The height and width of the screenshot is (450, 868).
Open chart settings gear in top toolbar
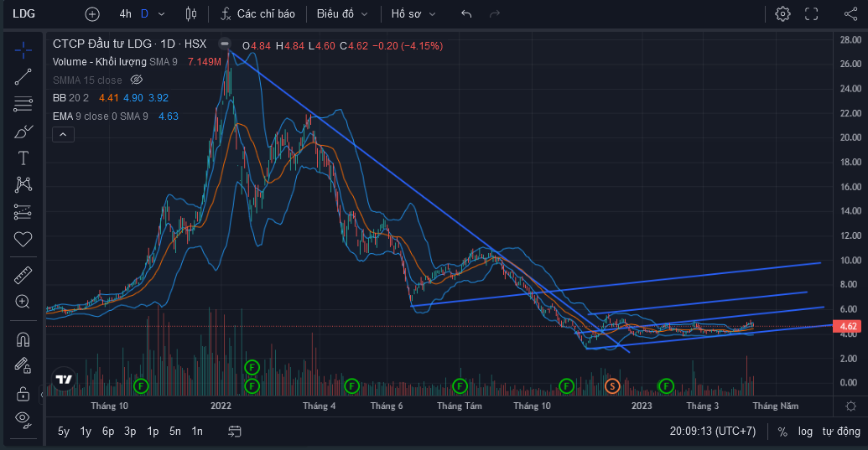pos(782,13)
